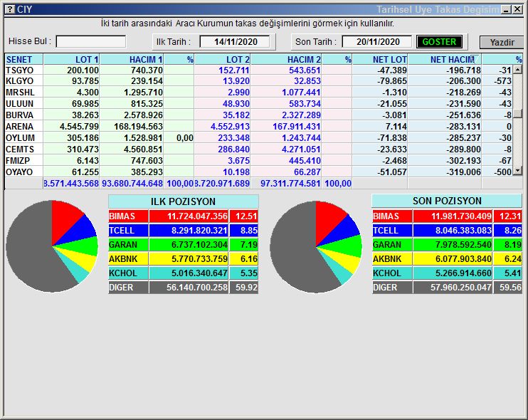The width and height of the screenshot is (528, 420).
Task: Click OYLUM's percent value 0,00
Action: [x=185, y=138]
